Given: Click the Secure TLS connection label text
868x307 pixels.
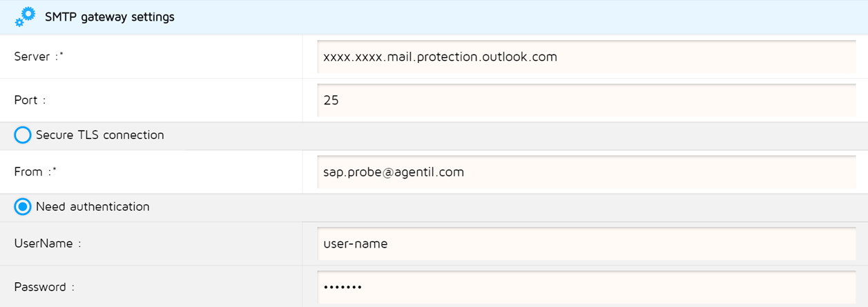Looking at the screenshot, I should tap(100, 135).
